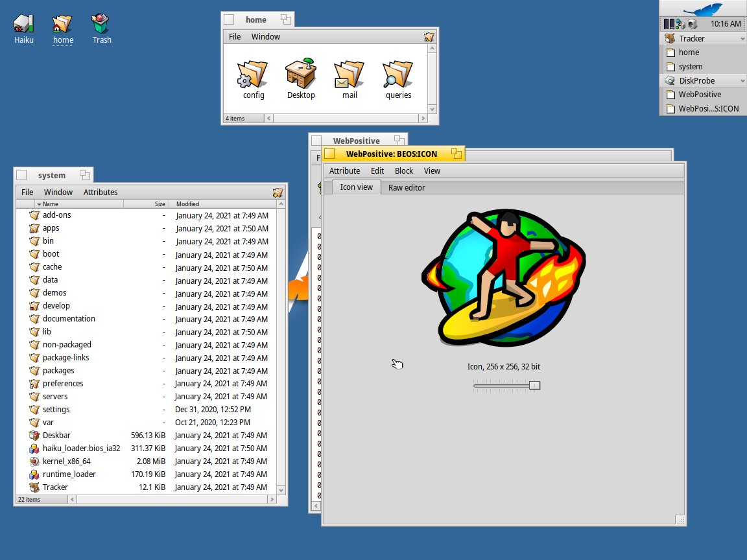The image size is (747, 560).
Task: Click the icon size slider thumb
Action: tap(534, 385)
